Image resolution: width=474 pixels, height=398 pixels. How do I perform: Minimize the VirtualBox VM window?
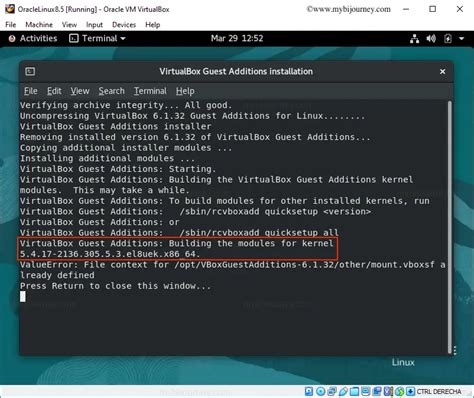(406, 9)
